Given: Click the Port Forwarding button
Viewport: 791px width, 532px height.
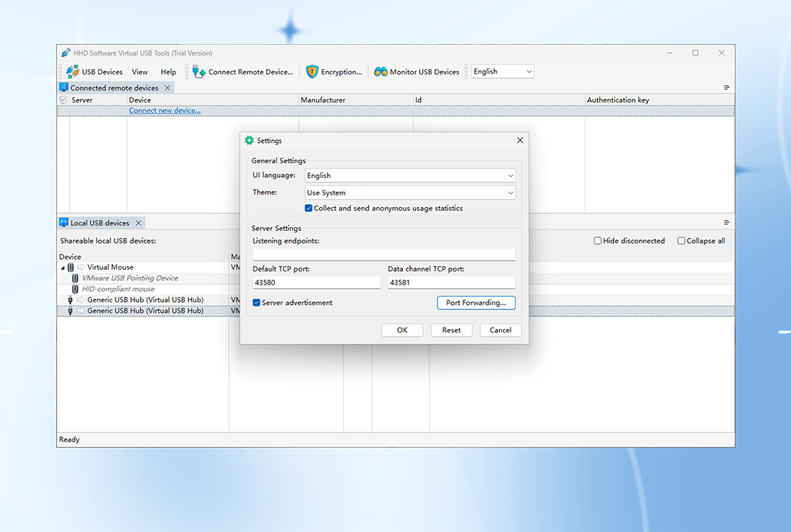Looking at the screenshot, I should 475,302.
